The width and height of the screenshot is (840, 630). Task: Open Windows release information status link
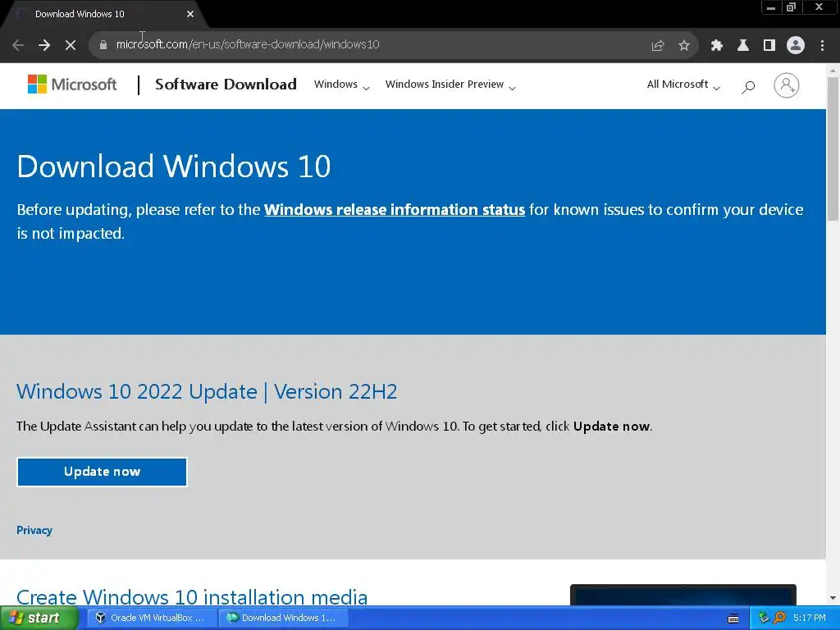[x=395, y=209]
